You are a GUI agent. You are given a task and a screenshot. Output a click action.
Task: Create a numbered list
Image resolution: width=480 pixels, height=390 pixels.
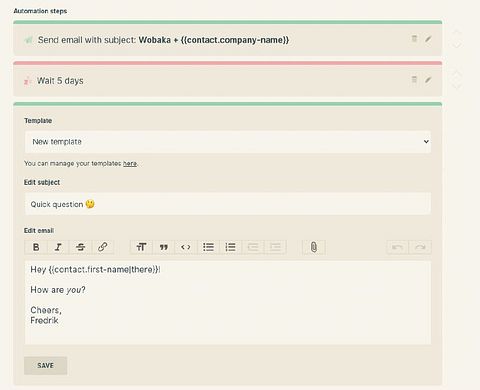230,247
